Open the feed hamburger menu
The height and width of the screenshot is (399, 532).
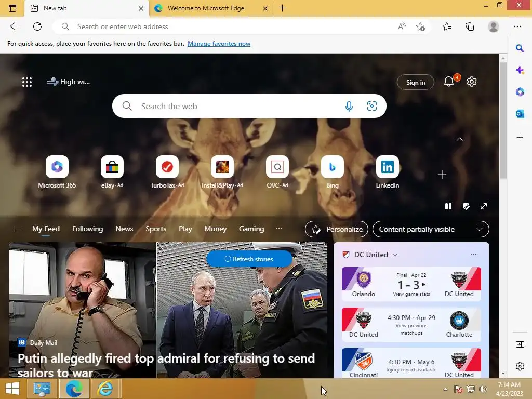click(x=18, y=229)
